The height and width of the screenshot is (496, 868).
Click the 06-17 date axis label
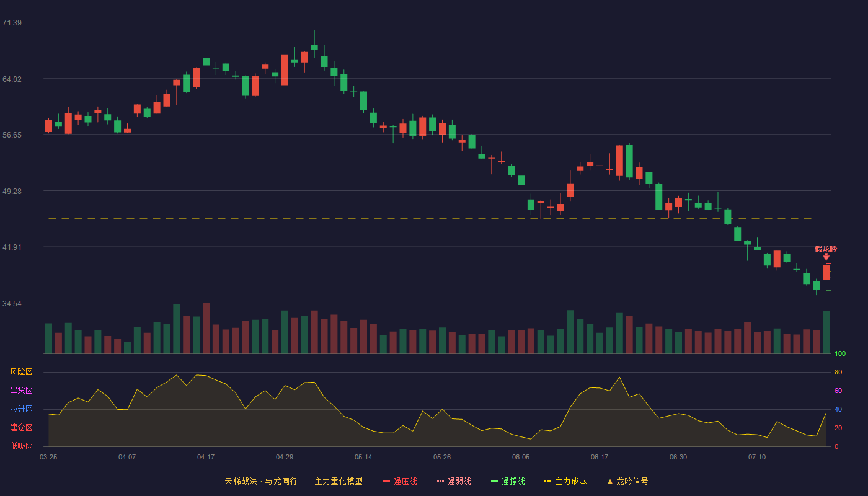600,457
